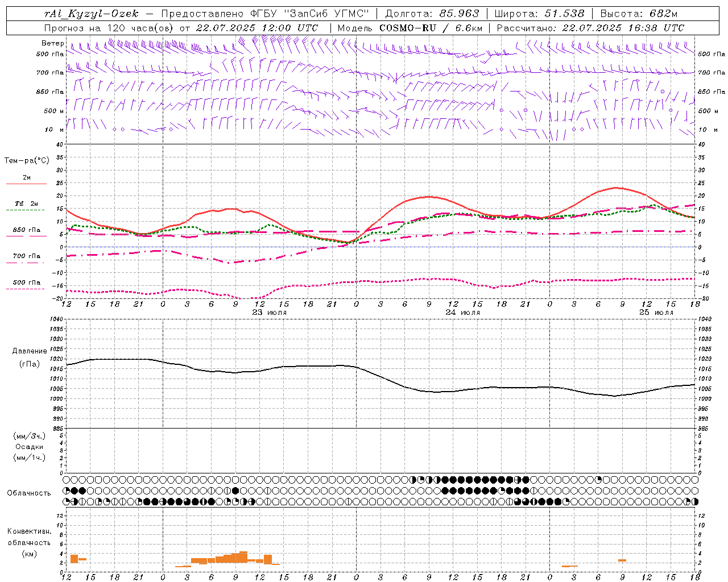The image size is (728, 582).
Task: Select the 'Модель COSMO-RU / 6.6км' text
Action: click(409, 28)
